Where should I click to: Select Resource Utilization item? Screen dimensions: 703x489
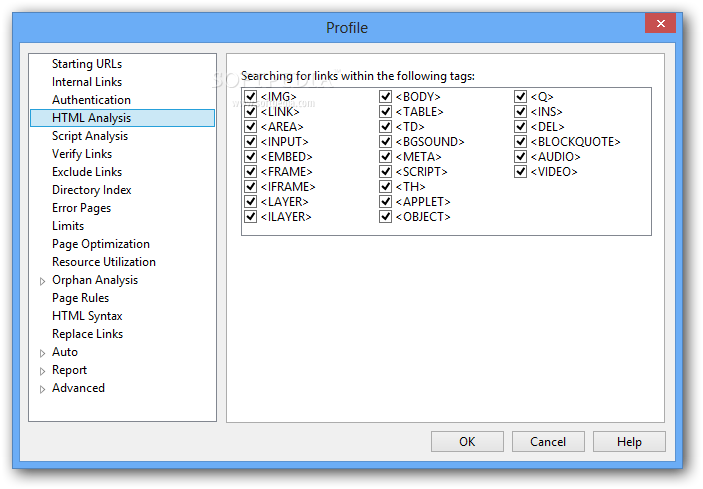coord(104,262)
